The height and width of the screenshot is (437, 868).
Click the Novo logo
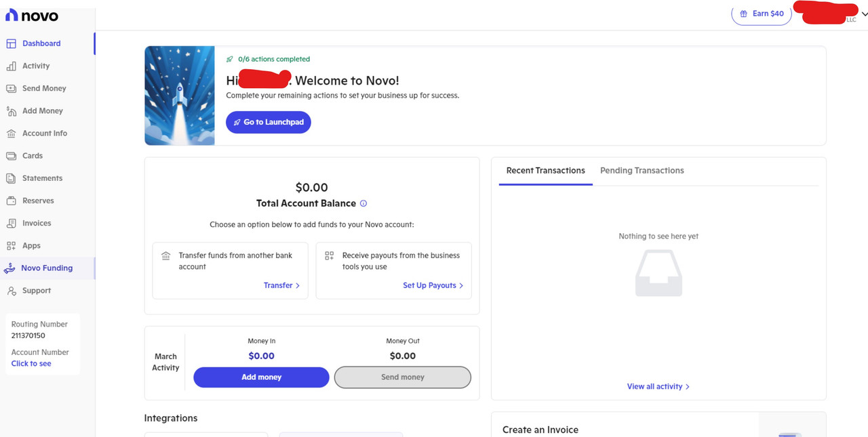[32, 16]
